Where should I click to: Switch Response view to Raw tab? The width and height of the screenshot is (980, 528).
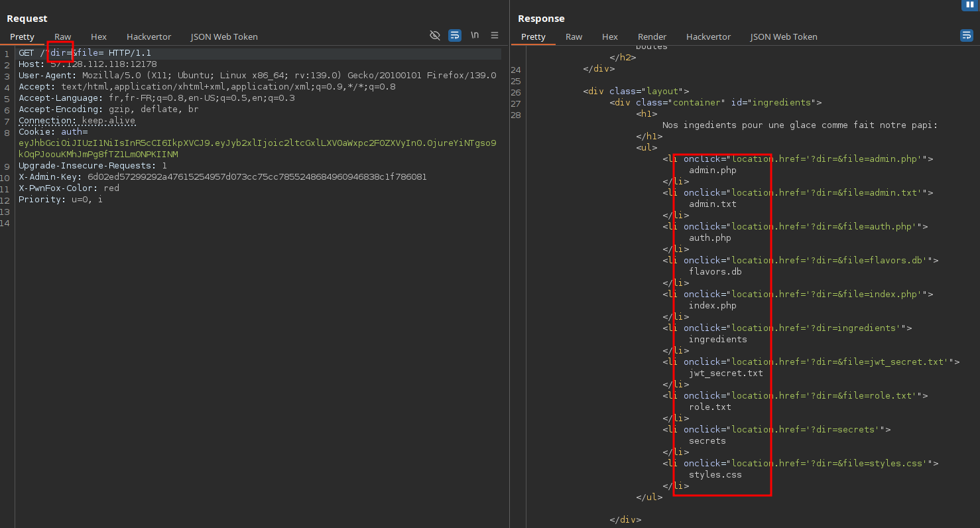(574, 36)
